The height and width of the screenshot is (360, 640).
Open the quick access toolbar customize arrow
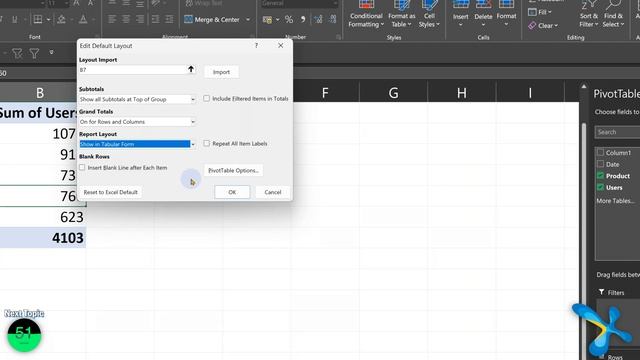[51, 52]
